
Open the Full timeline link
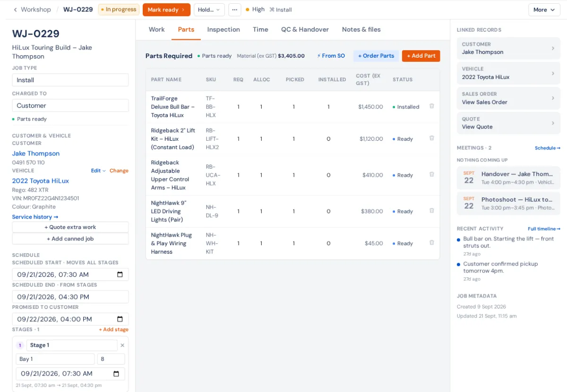(544, 229)
